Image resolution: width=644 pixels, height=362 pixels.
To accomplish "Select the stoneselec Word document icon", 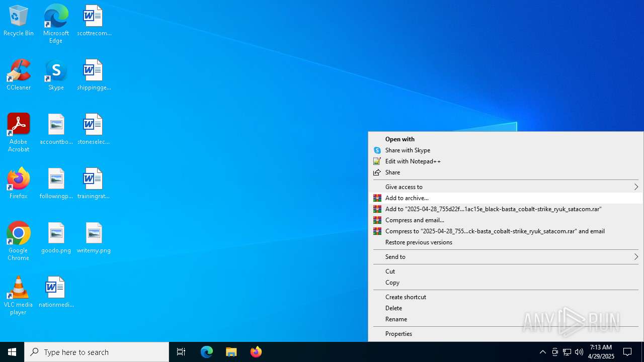I will (94, 129).
